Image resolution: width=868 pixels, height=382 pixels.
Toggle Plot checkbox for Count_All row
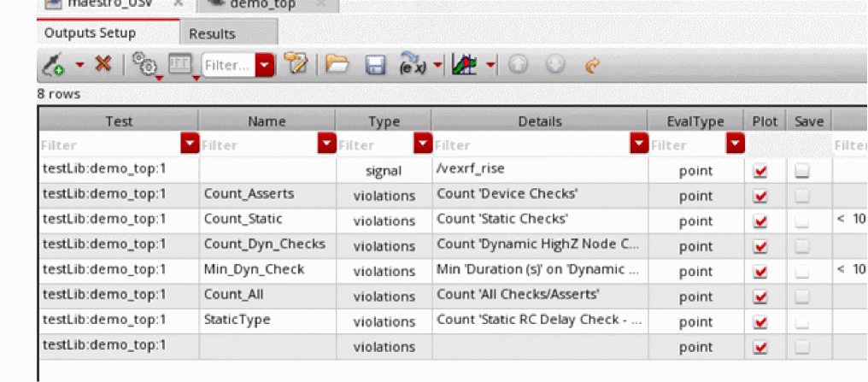tap(759, 297)
